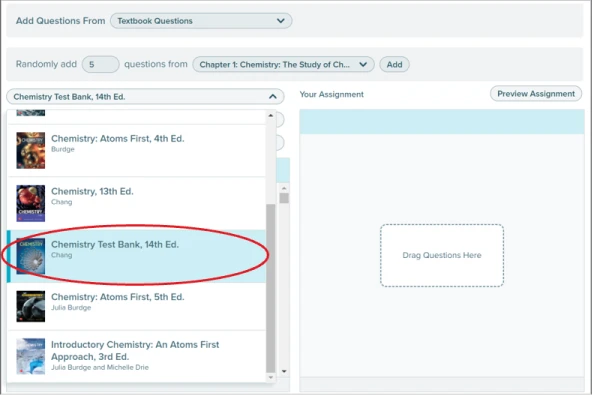Click the Chemistry Test Bank cover thumbnail
This screenshot has height=395, width=593.
[x=31, y=256]
